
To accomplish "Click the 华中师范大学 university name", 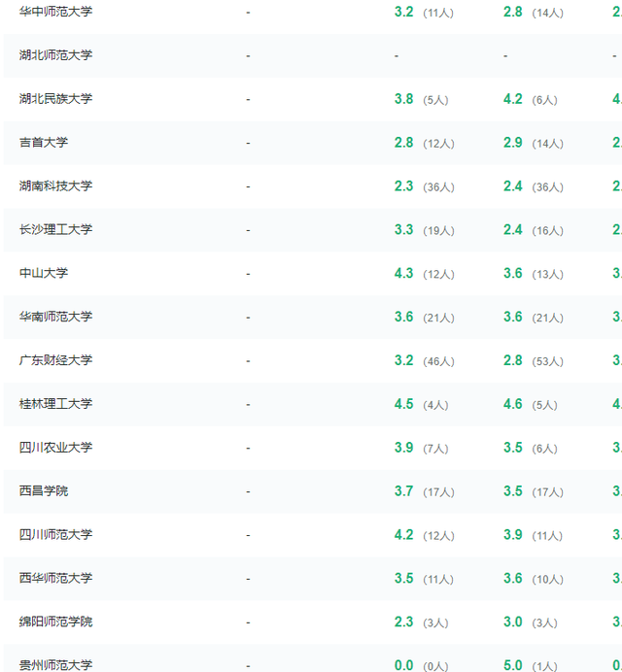I will tap(55, 12).
